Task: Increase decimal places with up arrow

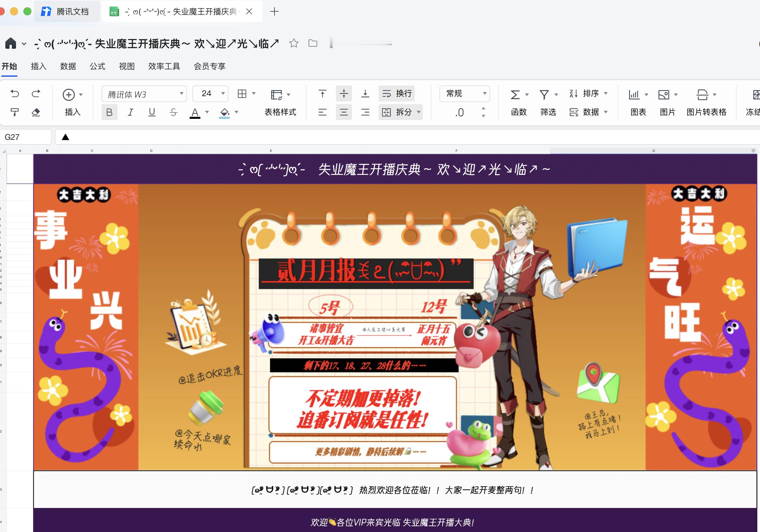Action: click(x=483, y=108)
